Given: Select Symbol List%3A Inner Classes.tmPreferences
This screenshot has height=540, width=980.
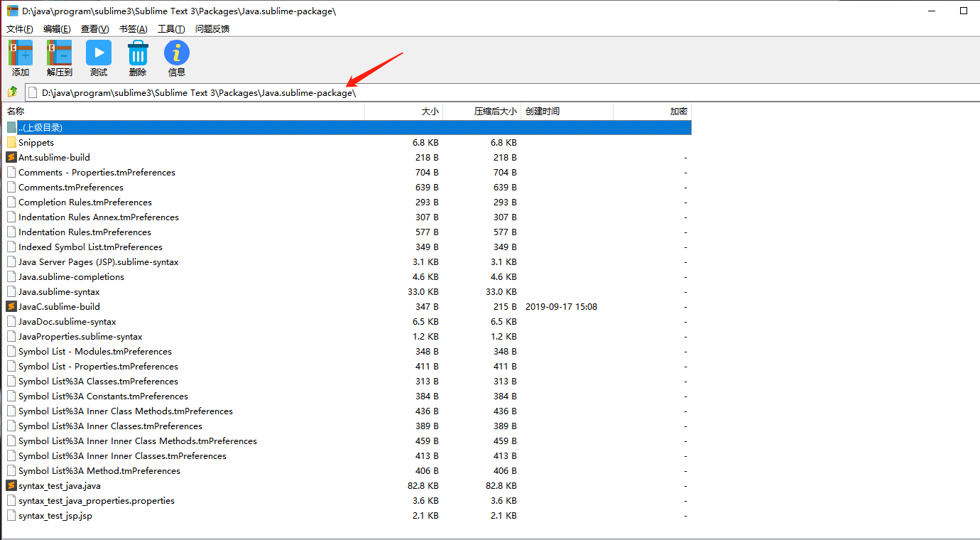Looking at the screenshot, I should 110,426.
